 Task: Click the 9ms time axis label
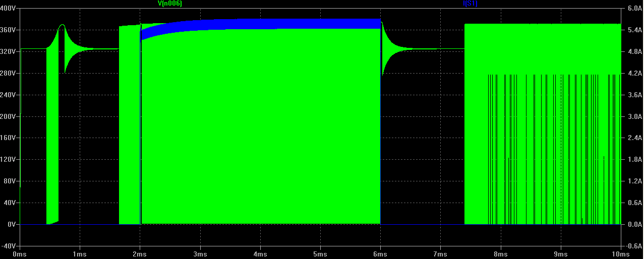560,254
